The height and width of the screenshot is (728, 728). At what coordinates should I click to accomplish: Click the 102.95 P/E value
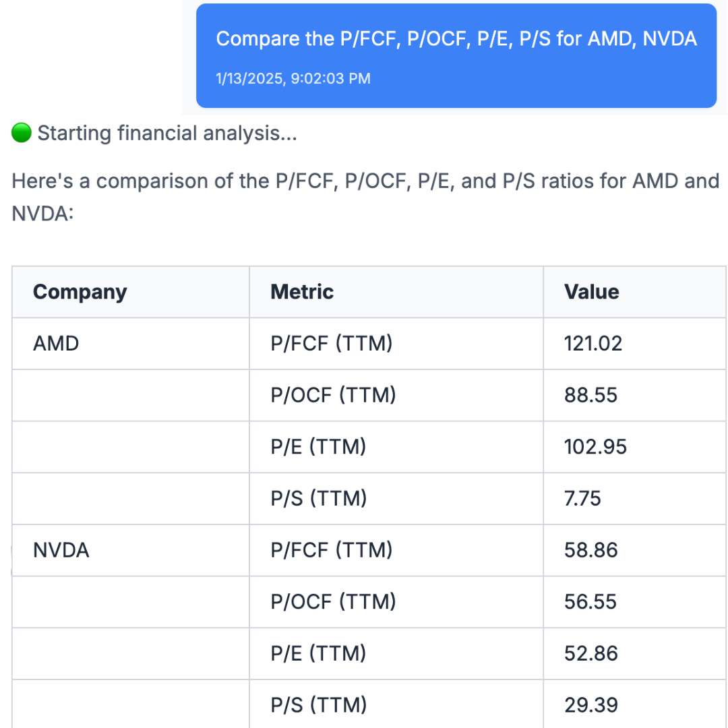[x=595, y=447]
